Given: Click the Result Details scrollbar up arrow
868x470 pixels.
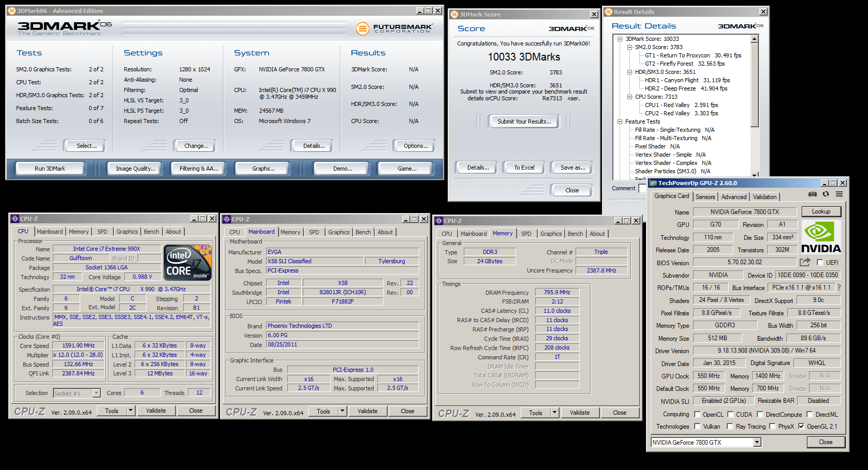Looking at the screenshot, I should click(754, 39).
